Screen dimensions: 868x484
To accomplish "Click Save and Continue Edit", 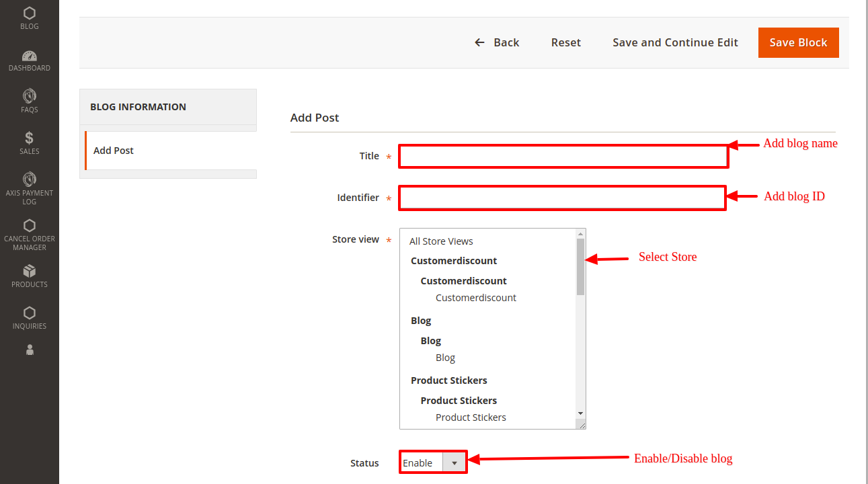I will 675,42.
